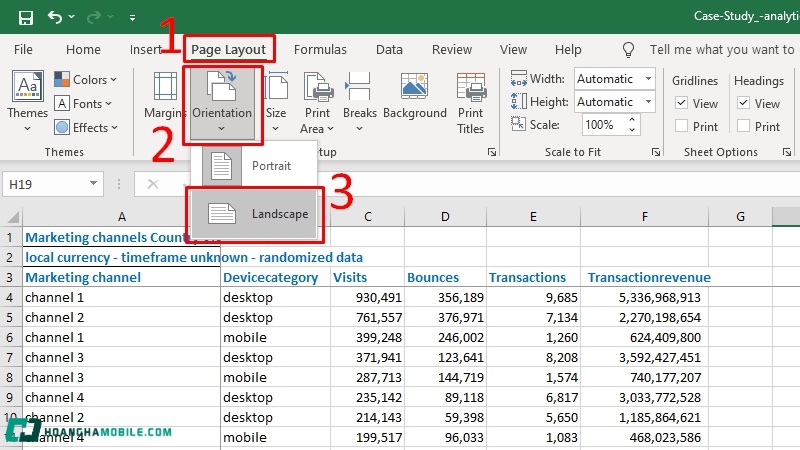Toggle the Gridlines View checkbox
800x450 pixels.
click(x=682, y=103)
